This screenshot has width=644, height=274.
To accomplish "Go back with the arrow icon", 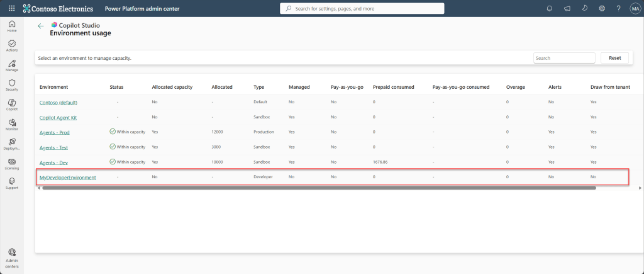I will coord(41,25).
